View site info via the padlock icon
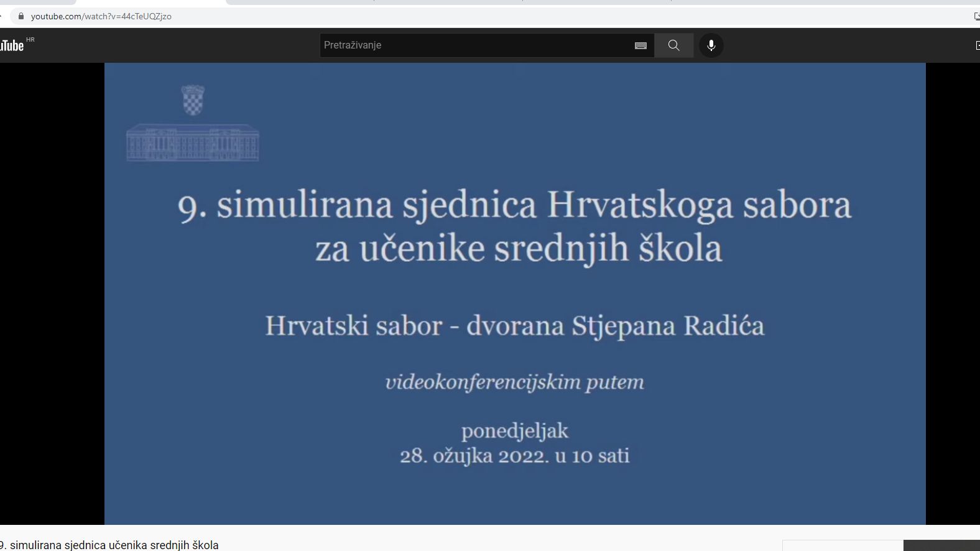This screenshot has height=551, width=980. [x=21, y=16]
